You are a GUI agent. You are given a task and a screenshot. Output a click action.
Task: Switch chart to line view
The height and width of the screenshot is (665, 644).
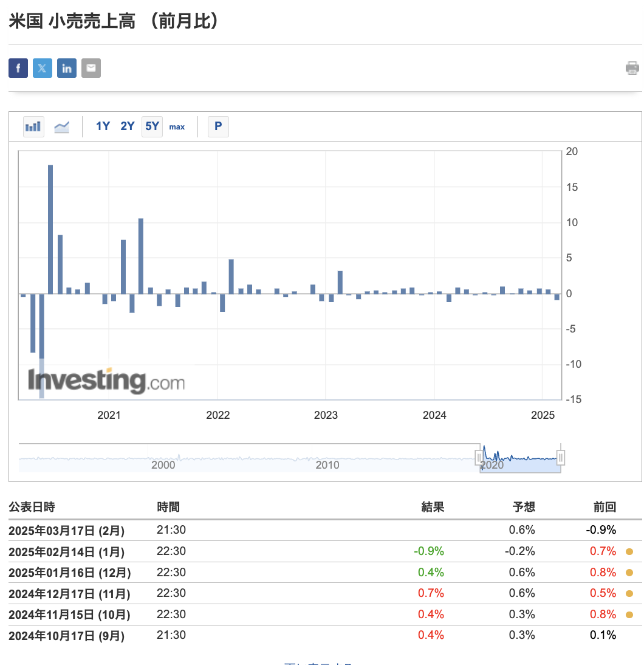pyautogui.click(x=62, y=126)
